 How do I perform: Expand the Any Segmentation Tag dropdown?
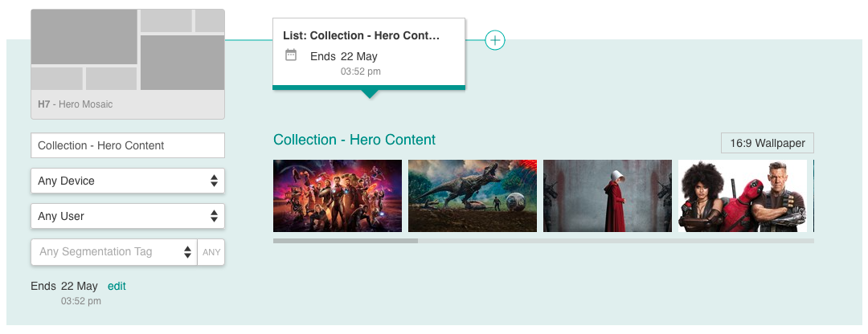tap(113, 251)
